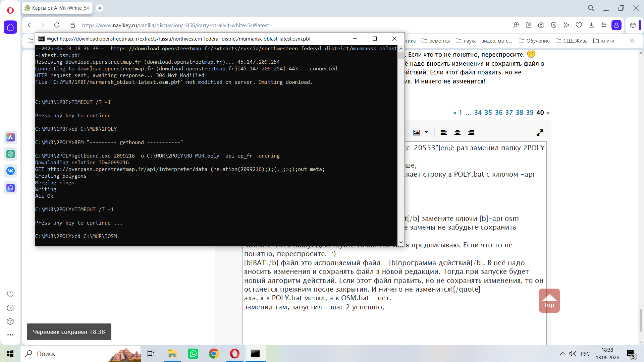Click the previous page « arrow
Screen dimensions: 644x362
coord(455,113)
